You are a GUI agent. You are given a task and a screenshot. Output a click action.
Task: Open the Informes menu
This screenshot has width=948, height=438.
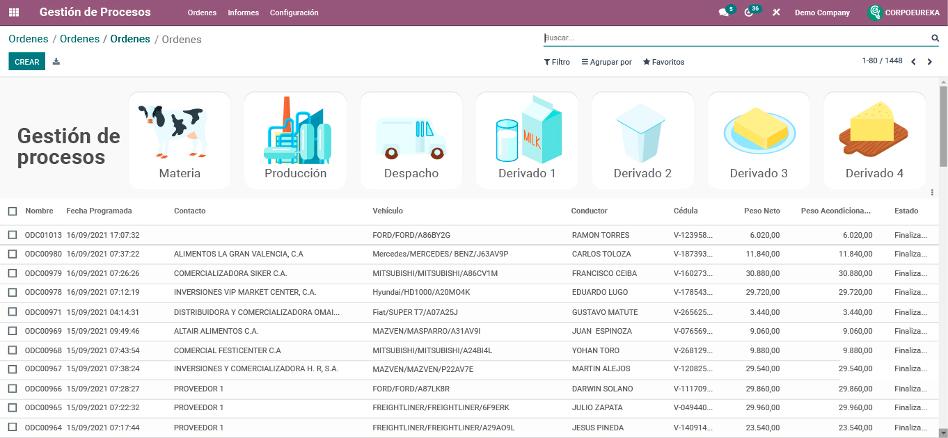(x=243, y=13)
